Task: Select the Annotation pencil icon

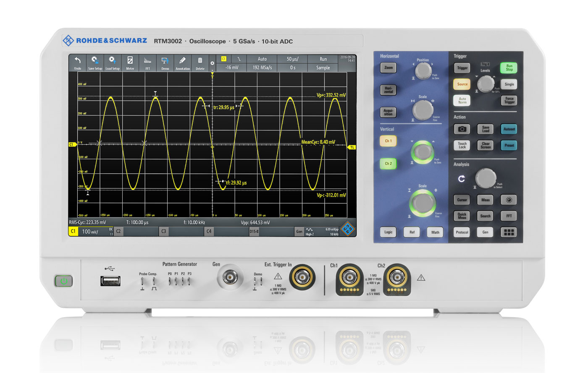Action: pos(182,63)
